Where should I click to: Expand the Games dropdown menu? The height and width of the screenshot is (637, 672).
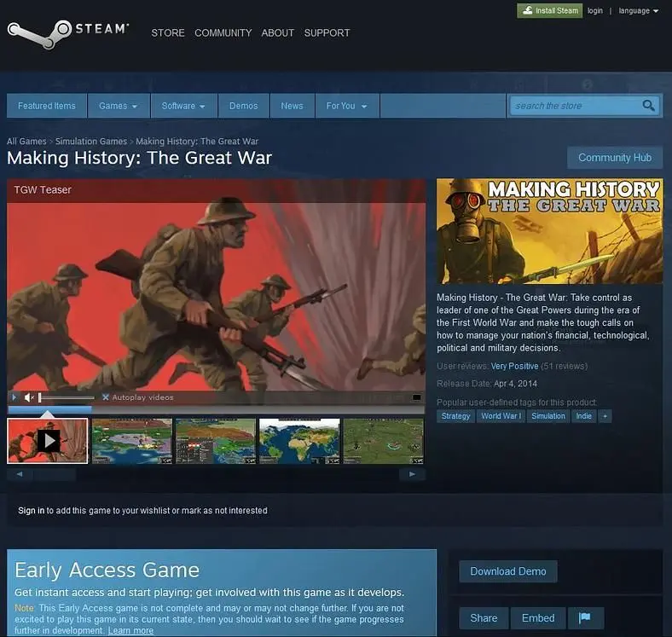pos(119,106)
